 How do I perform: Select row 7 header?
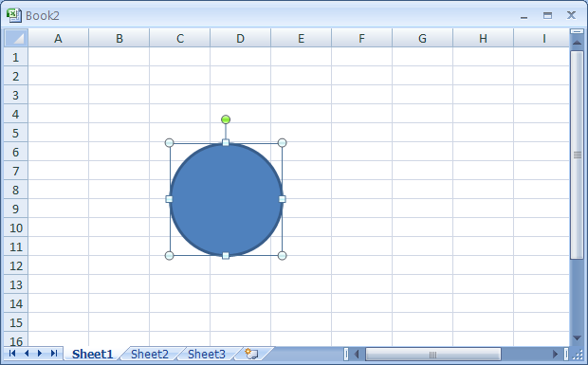click(16, 171)
